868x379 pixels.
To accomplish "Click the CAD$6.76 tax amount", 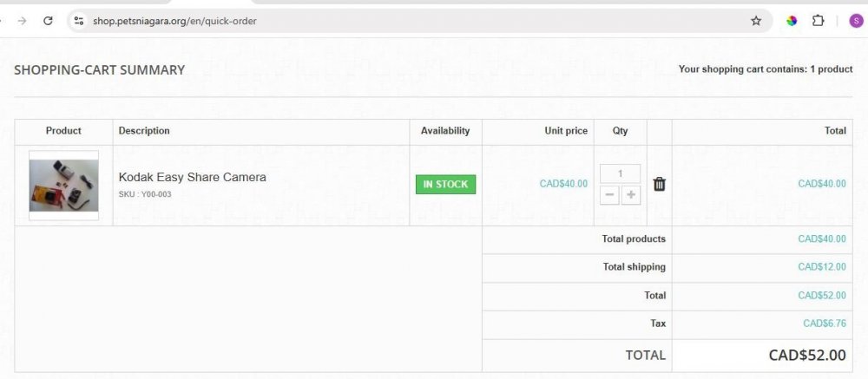I will tap(825, 323).
